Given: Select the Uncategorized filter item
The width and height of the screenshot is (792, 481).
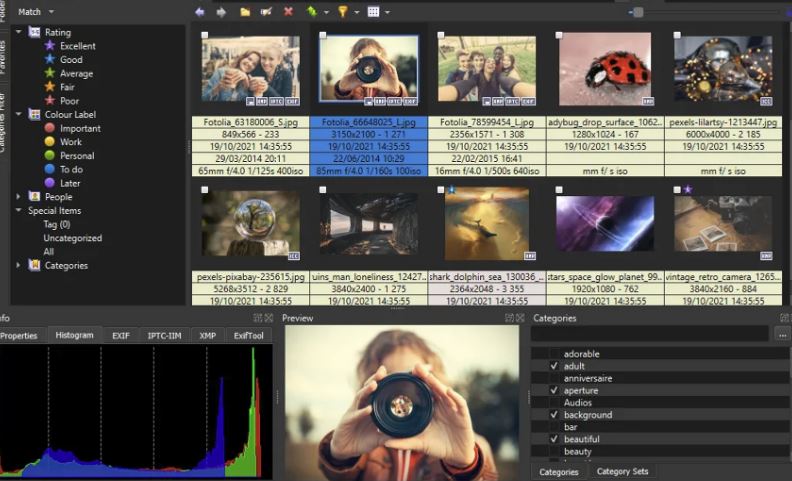Looking at the screenshot, I should [72, 238].
